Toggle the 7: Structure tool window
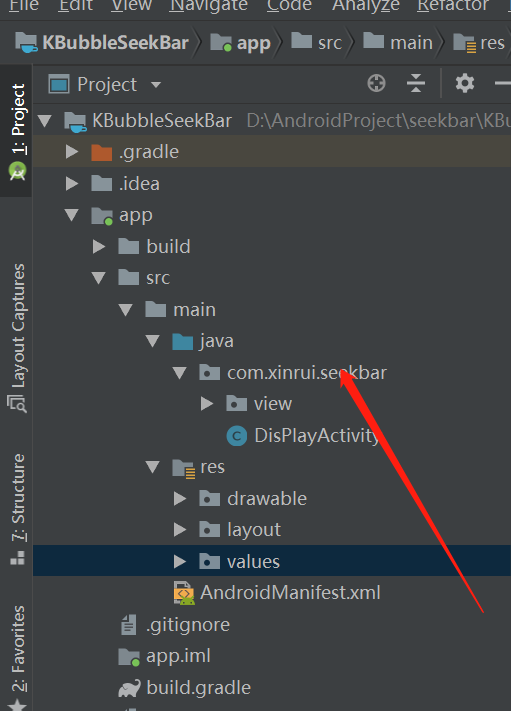 tap(17, 509)
